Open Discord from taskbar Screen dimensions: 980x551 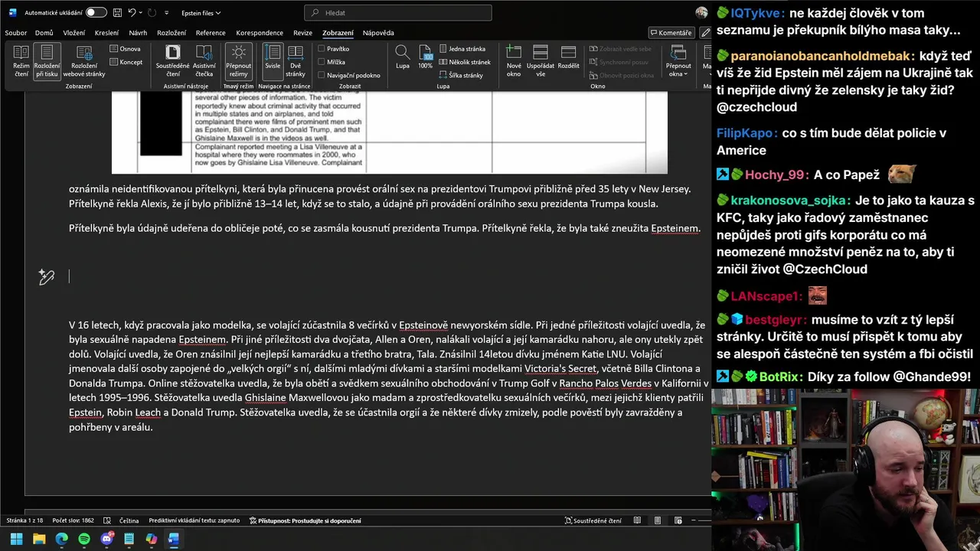[106, 539]
